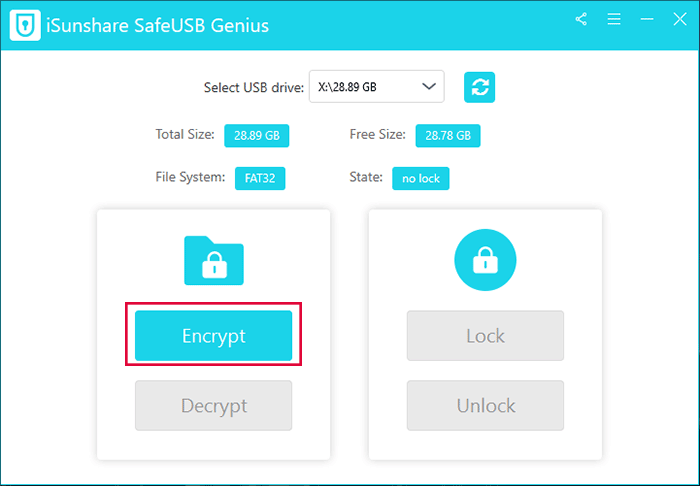Click the Lock button
This screenshot has height=486, width=700.
485,336
